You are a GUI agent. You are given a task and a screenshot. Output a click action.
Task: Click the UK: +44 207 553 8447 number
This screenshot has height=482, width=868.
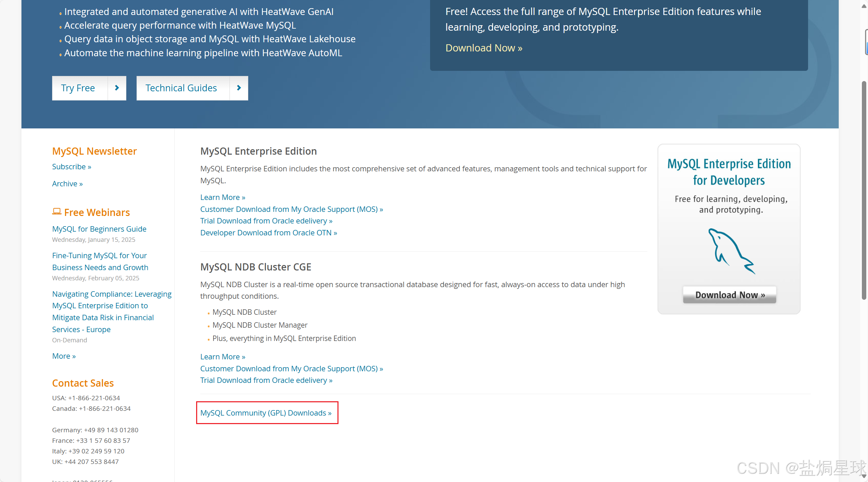coord(85,462)
